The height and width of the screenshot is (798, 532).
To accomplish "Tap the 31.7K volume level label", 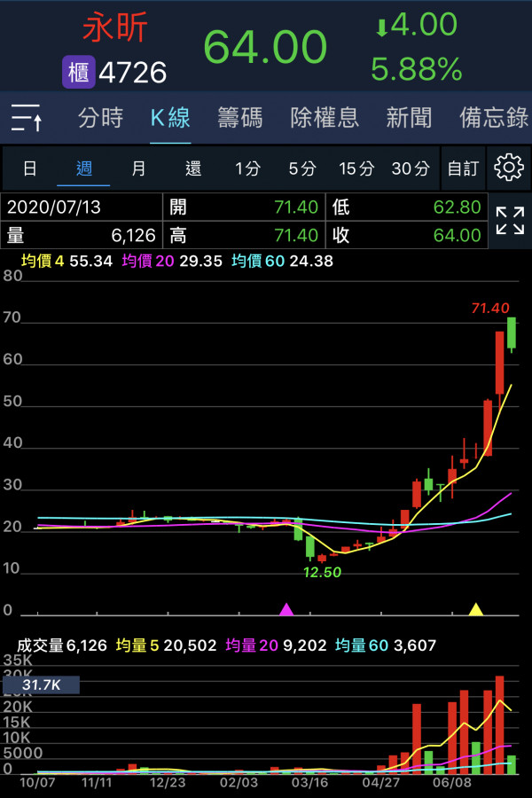I will pyautogui.click(x=41, y=685).
